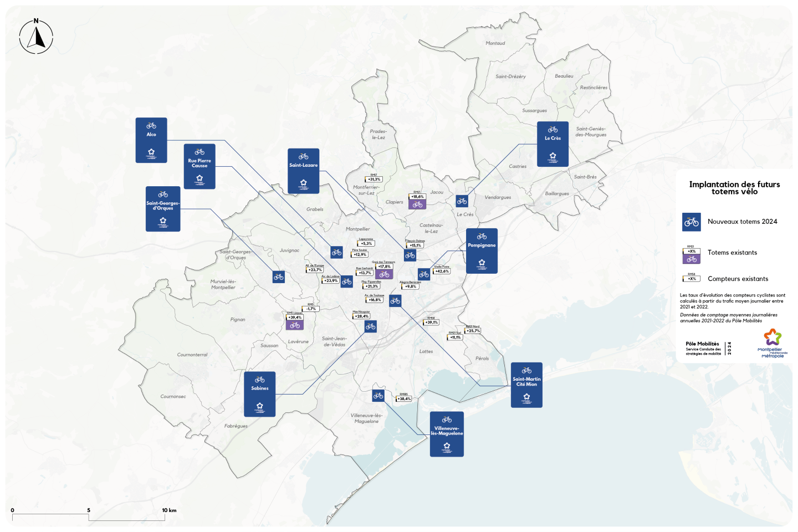Image resolution: width=798 pixels, height=532 pixels.
Task: Select the RM58 +39,1% counter label
Action: tap(431, 321)
